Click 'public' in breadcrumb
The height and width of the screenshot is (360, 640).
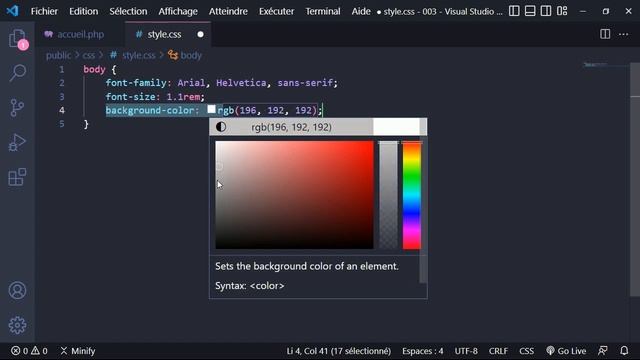point(58,55)
